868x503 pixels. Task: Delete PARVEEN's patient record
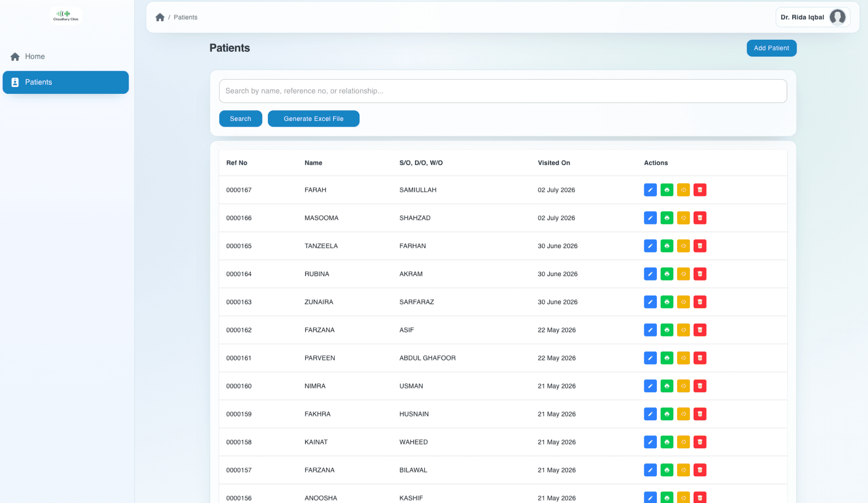699,358
